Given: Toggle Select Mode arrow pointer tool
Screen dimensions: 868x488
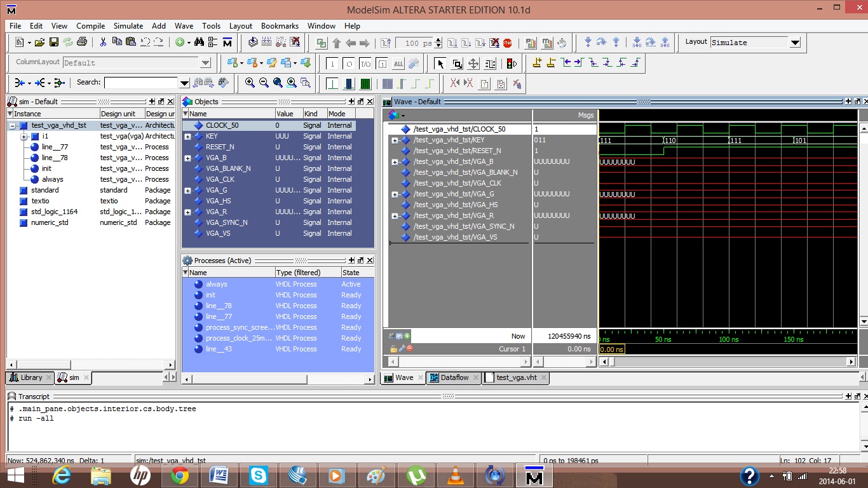Looking at the screenshot, I should tap(440, 64).
